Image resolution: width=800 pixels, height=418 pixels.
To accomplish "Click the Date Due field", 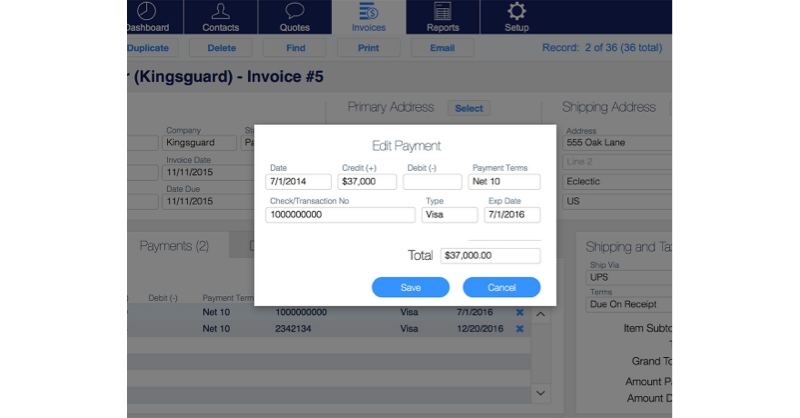I will pyautogui.click(x=208, y=202).
